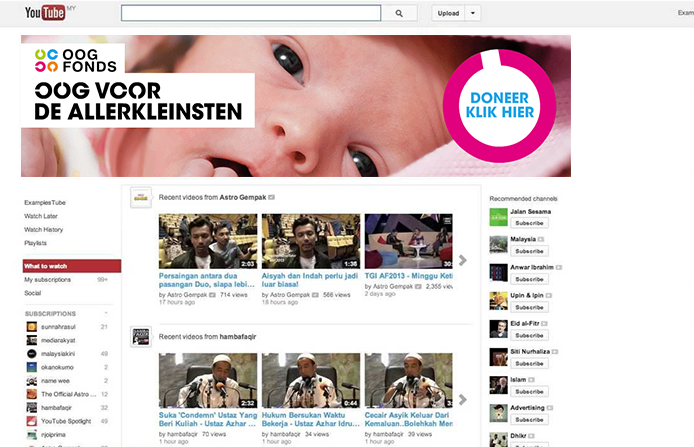Open Siti Nurhaliza channel avatar
Image resolution: width=694 pixels, height=447 pixels.
click(498, 357)
